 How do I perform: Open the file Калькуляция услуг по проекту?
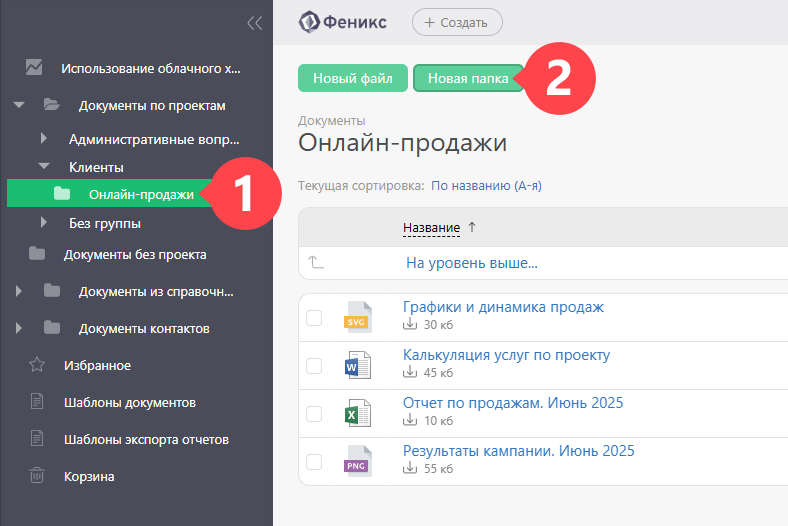507,355
